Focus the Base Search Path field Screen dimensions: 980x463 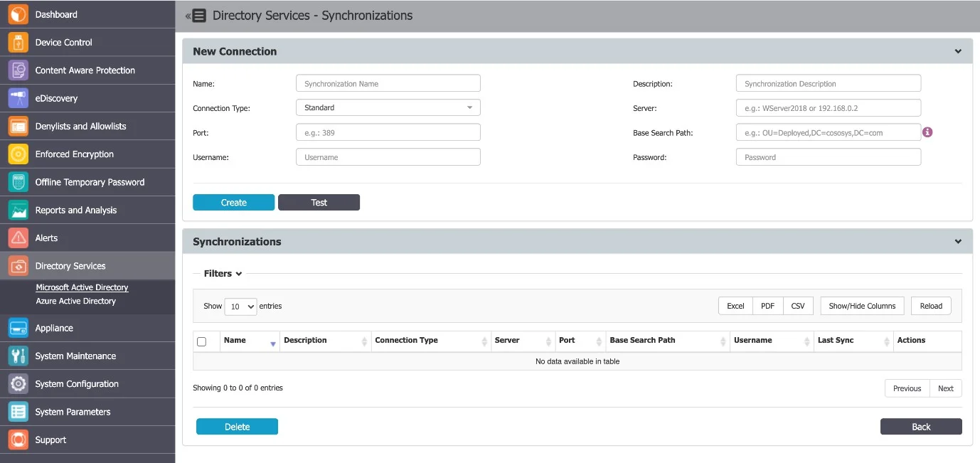tap(829, 132)
